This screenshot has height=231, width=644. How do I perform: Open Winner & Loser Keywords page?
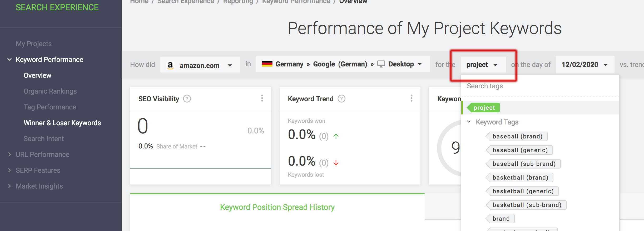[x=62, y=123]
